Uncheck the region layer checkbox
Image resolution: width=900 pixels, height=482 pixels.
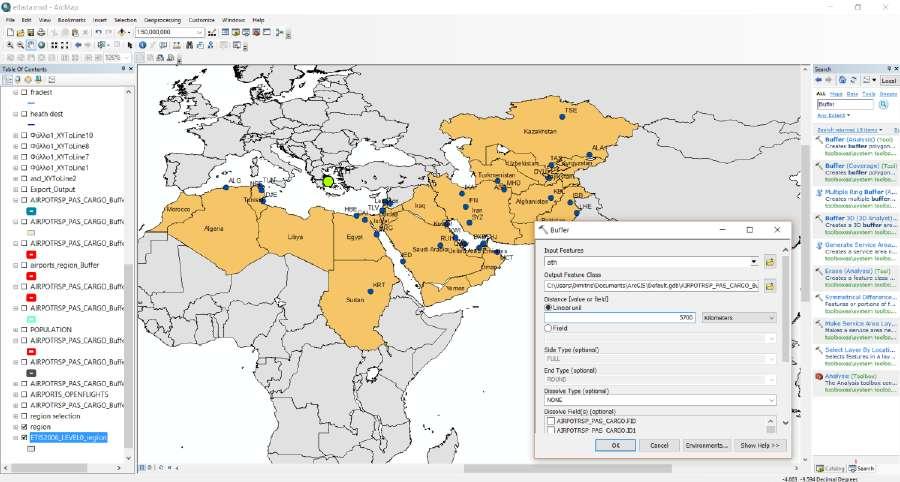(x=24, y=427)
